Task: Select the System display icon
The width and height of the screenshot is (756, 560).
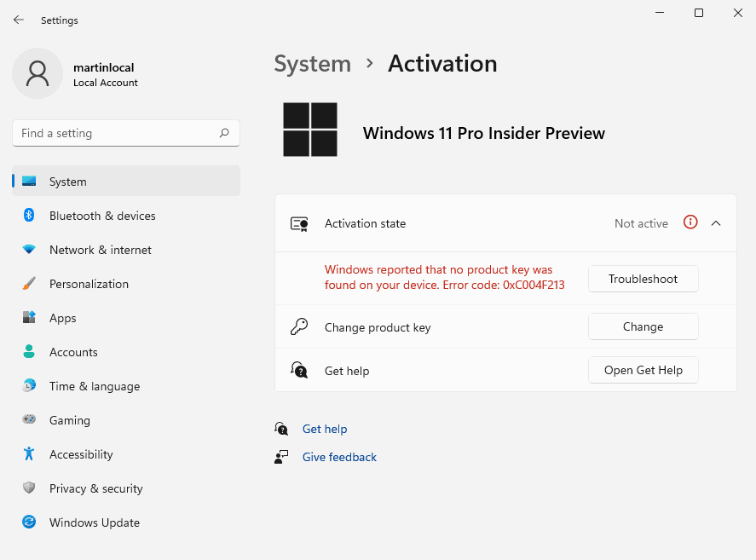Action: pyautogui.click(x=29, y=182)
